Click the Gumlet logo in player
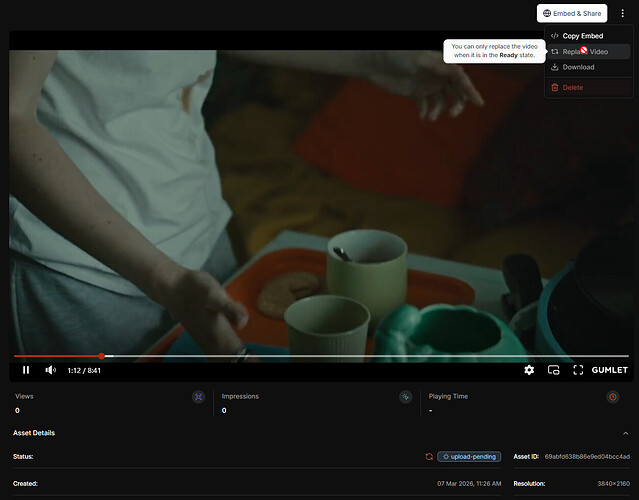 click(610, 370)
